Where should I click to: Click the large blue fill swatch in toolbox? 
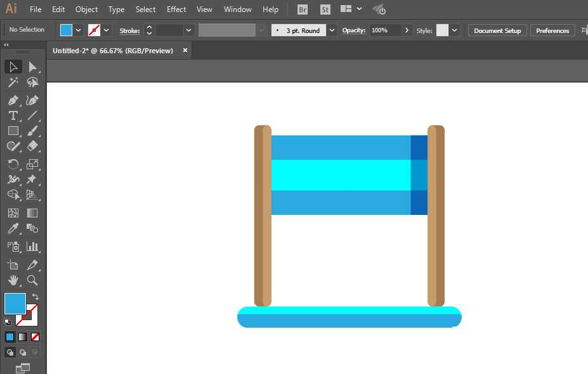click(x=15, y=303)
